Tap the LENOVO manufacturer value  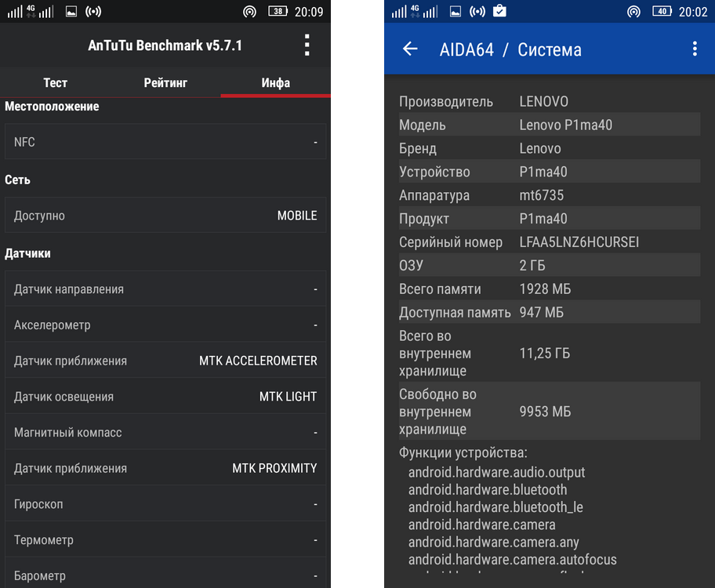coord(543,101)
